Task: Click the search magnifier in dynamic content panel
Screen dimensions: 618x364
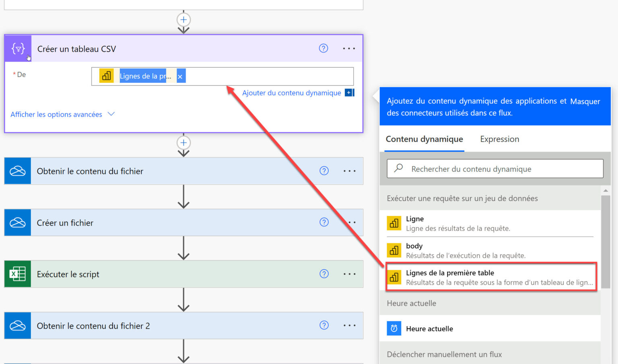Action: [x=398, y=169]
